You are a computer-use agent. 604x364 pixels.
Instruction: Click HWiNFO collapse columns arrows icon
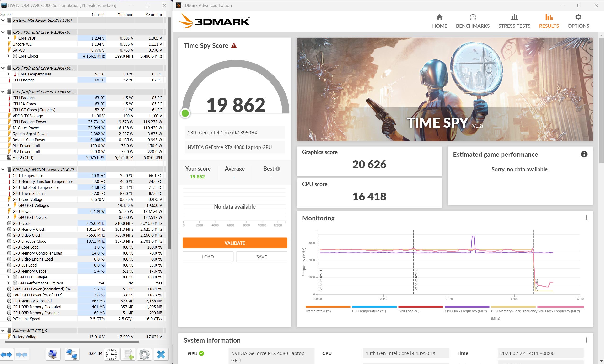[22, 354]
